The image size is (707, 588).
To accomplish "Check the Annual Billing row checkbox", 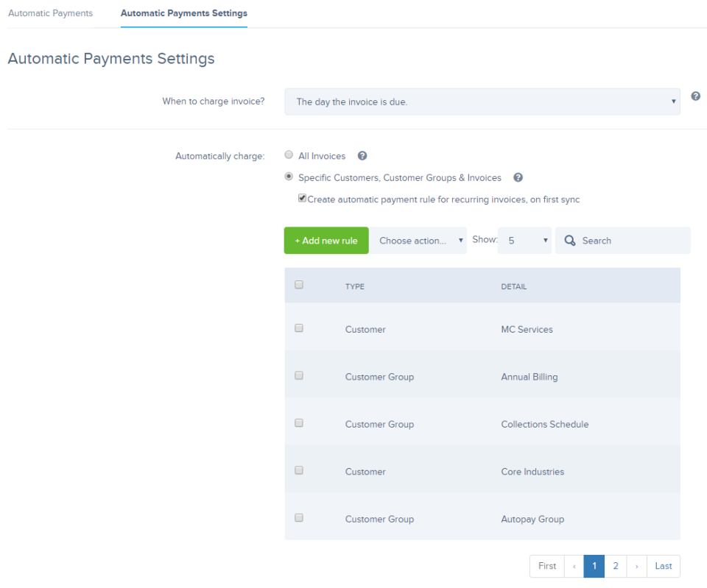I will point(299,375).
